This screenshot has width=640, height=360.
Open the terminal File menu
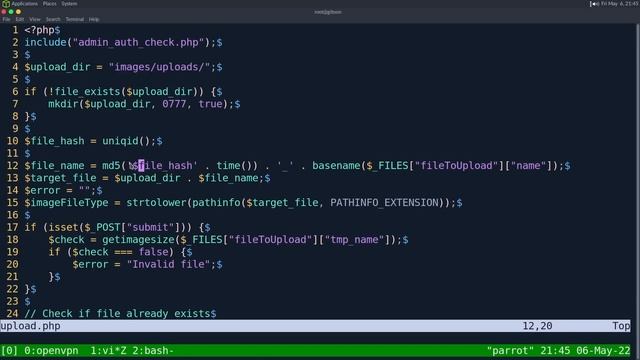(7, 19)
